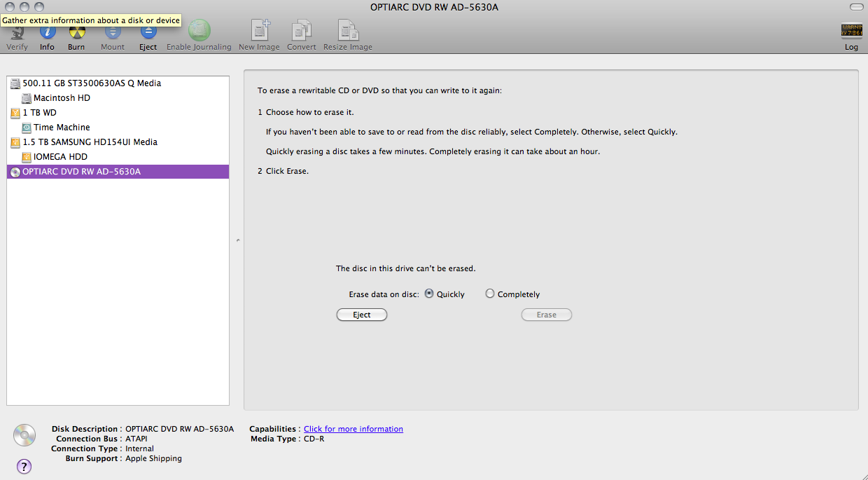Choose the Quickly erase radio option
The width and height of the screenshot is (868, 480).
(429, 294)
